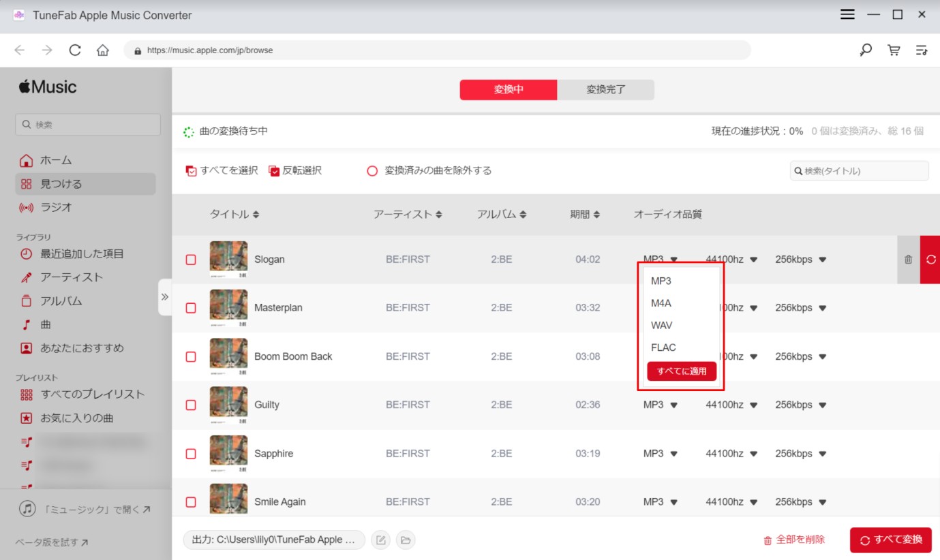Check the Sapphire track checkbox

tap(191, 454)
